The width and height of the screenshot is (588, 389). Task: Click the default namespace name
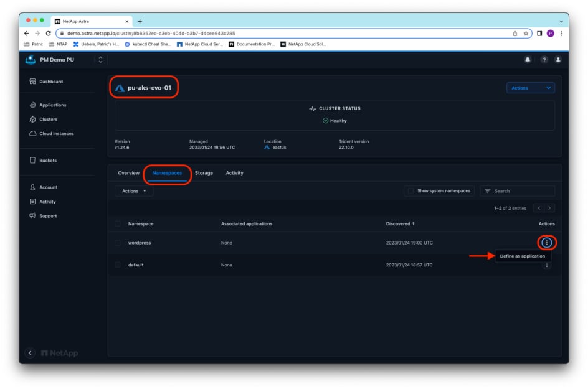pyautogui.click(x=136, y=265)
